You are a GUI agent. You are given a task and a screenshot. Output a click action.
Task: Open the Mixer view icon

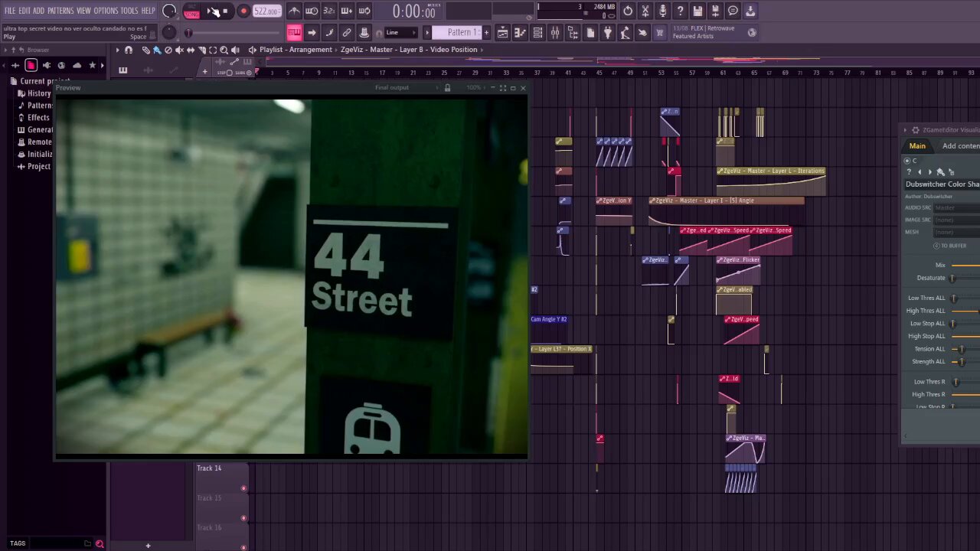pos(555,32)
